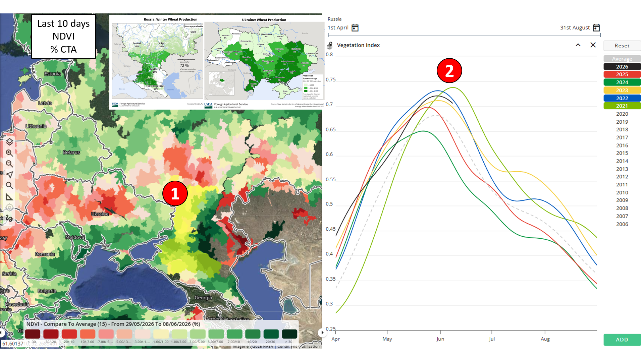
Task: Enable the 2010 series
Action: tap(622, 192)
